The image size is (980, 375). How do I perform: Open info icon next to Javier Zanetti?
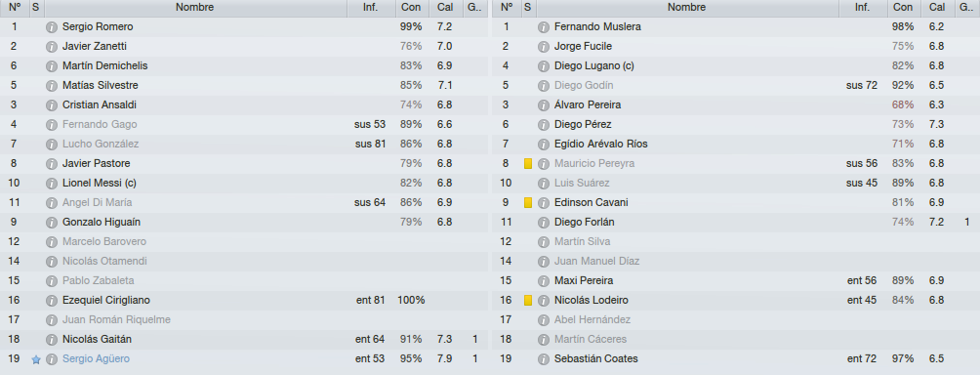pyautogui.click(x=52, y=47)
